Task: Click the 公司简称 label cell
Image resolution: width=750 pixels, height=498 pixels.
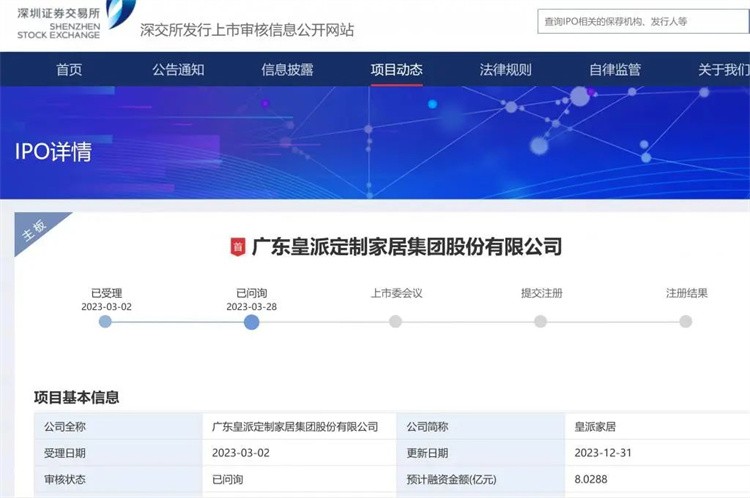Action: point(481,426)
